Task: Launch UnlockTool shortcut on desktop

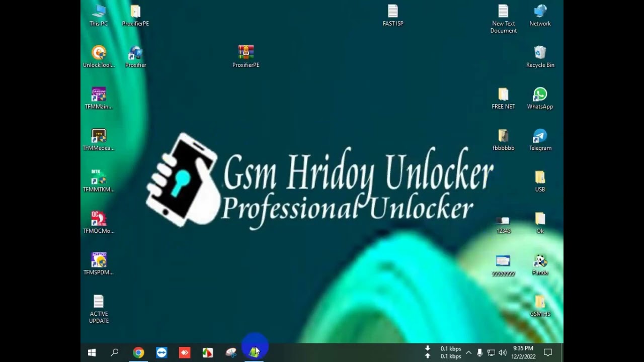Action: 99,56
